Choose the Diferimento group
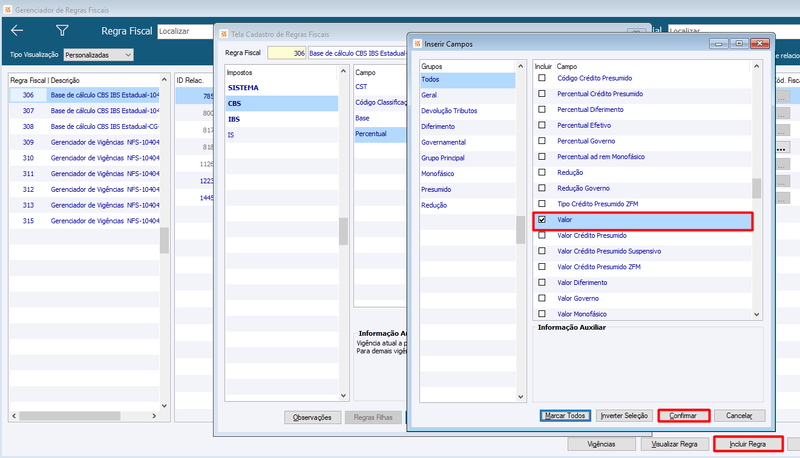Image resolution: width=800 pixels, height=458 pixels. point(467,126)
